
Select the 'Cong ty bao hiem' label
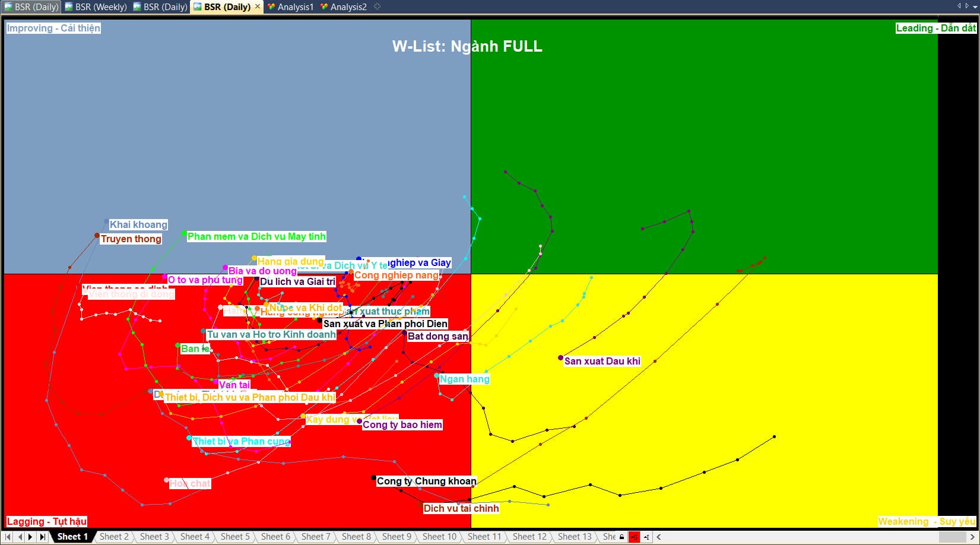tap(402, 424)
